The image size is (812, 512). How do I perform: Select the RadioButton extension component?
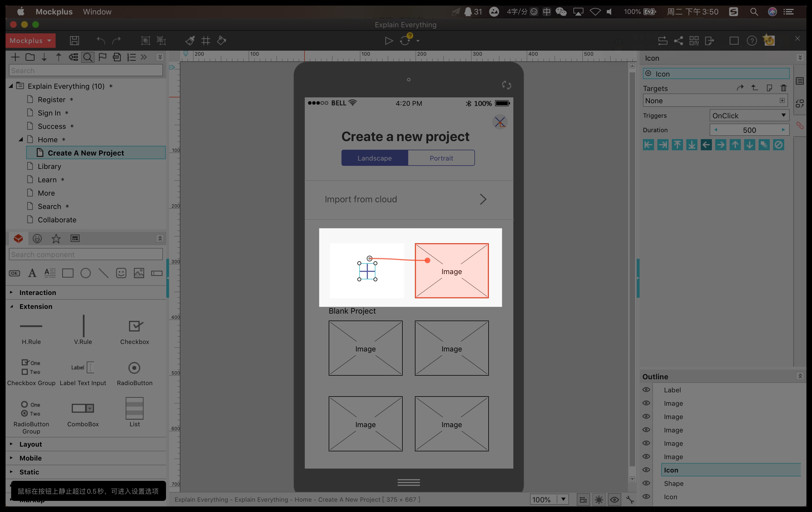click(x=135, y=373)
